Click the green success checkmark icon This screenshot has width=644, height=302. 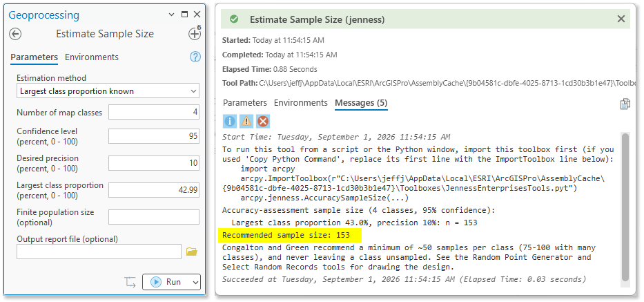coord(234,19)
